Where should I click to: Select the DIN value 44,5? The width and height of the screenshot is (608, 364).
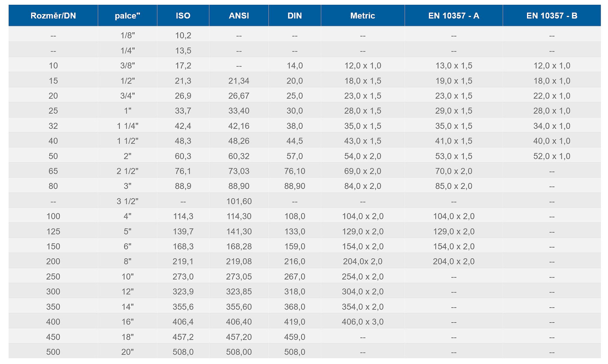click(x=294, y=141)
